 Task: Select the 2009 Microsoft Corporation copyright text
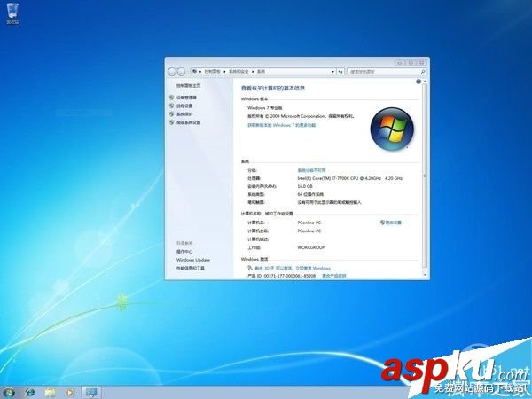tap(301, 116)
